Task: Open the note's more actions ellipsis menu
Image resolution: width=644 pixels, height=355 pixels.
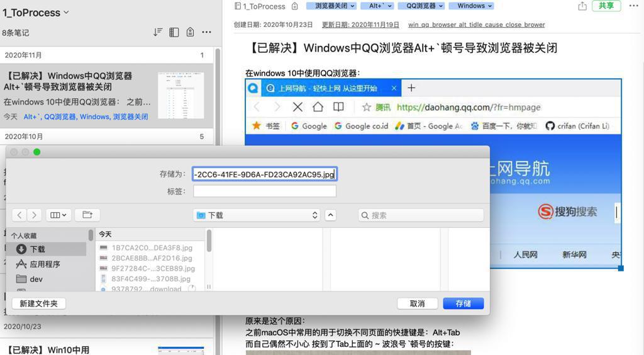Action: 634,6
